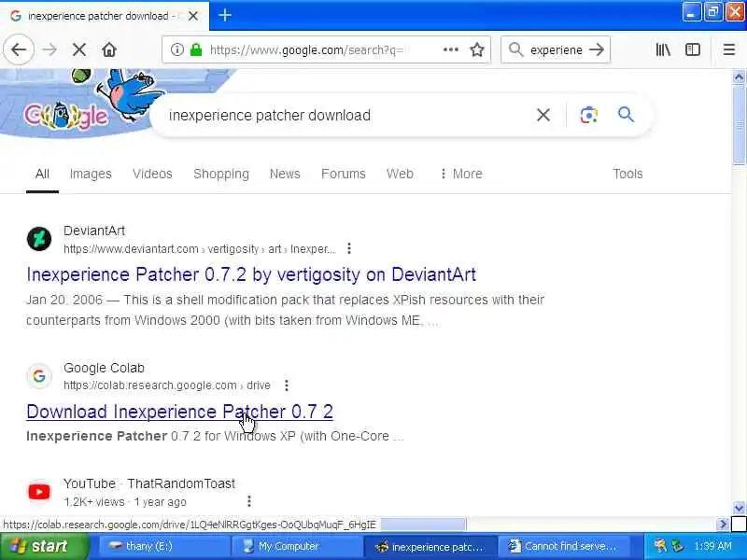Switch to thany (E:) taskbar window
The height and width of the screenshot is (560, 747).
coord(164,546)
